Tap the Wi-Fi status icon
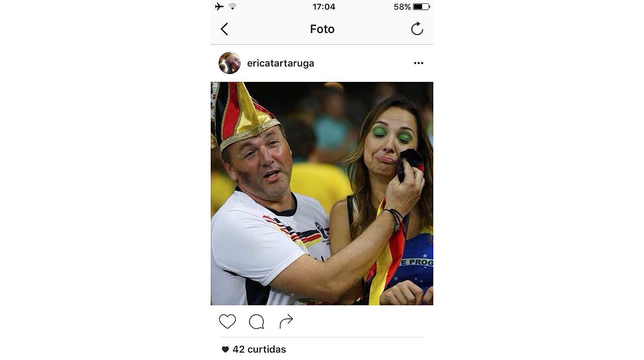Viewport: 644px width, 360px height. pos(233,7)
